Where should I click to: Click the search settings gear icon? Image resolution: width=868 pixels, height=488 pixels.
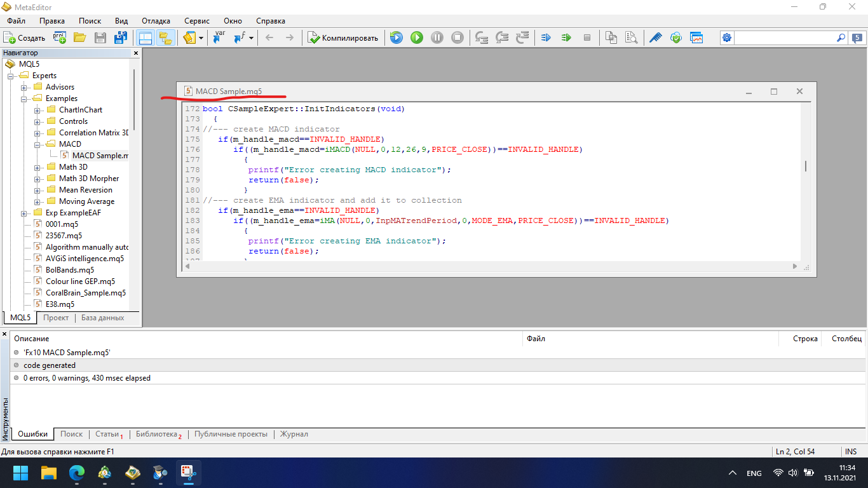tap(728, 37)
